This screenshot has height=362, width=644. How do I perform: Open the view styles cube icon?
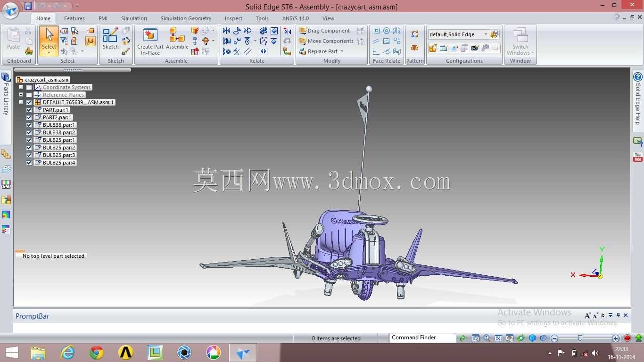click(x=532, y=338)
